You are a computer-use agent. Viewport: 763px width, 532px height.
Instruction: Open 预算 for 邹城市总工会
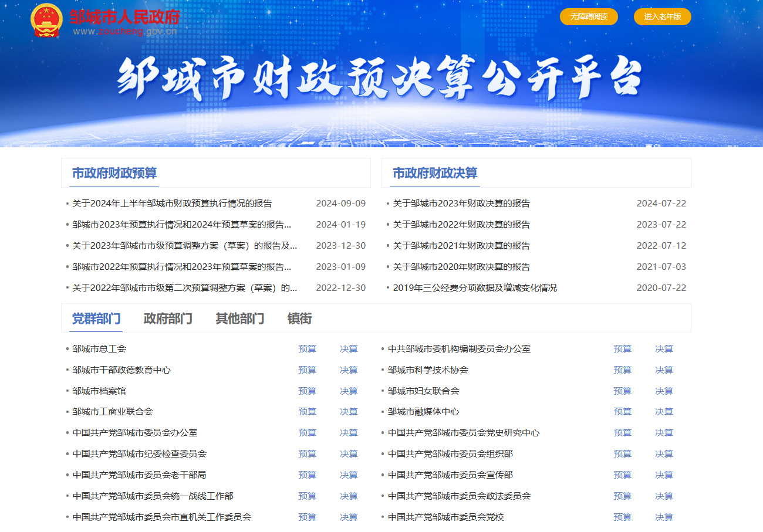[x=307, y=349]
